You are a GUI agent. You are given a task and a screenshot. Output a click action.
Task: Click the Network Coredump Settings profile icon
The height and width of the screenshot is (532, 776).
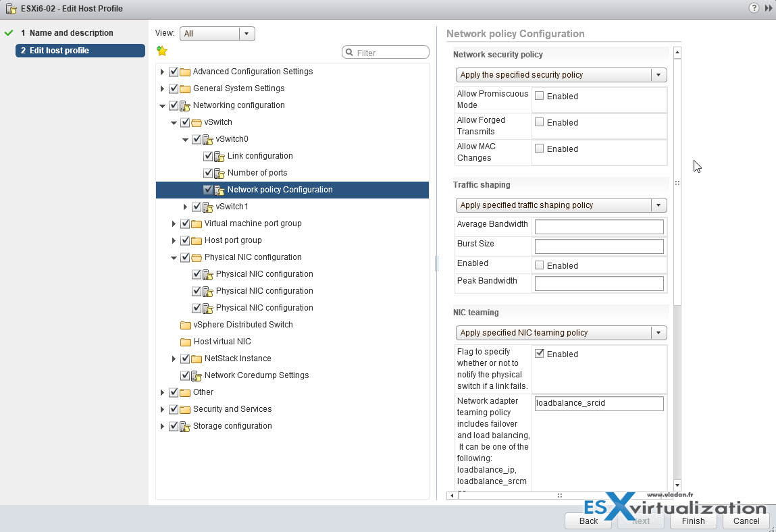tap(197, 375)
